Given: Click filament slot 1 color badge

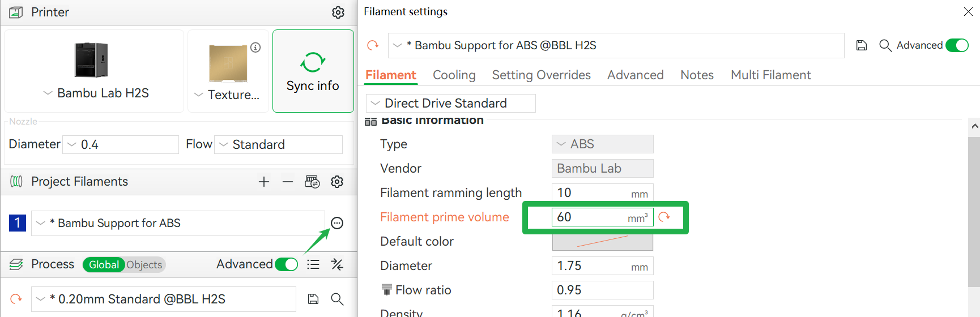Looking at the screenshot, I should 18,223.
